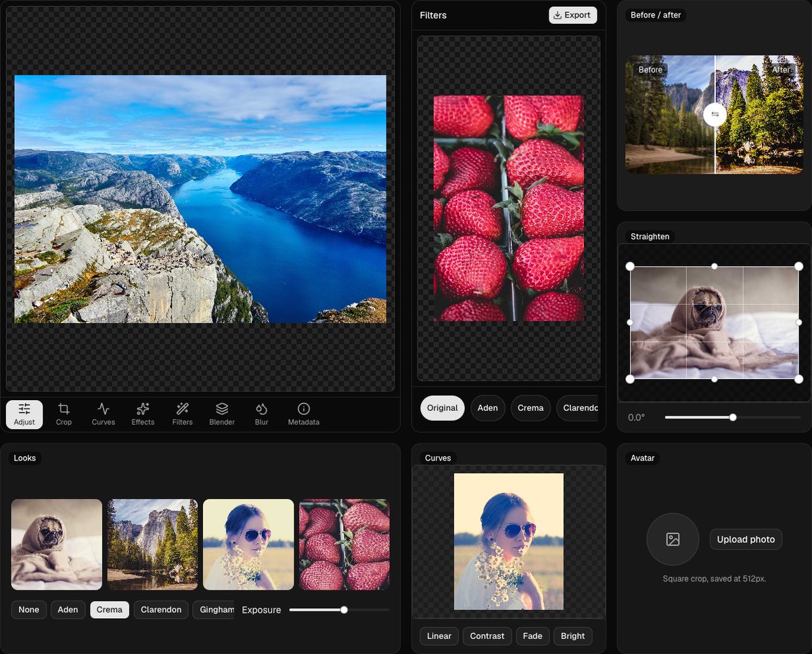Open the Metadata info tool
Viewport: 812px width, 654px height.
click(x=303, y=414)
